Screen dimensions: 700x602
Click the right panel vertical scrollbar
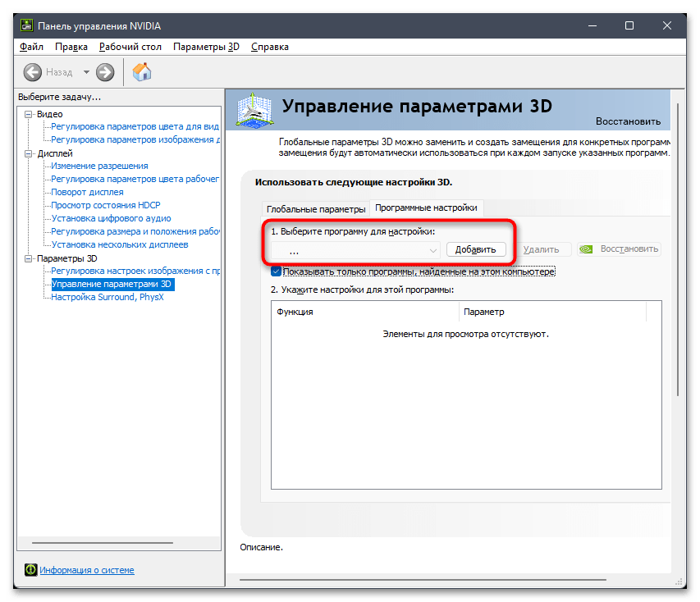[678, 250]
